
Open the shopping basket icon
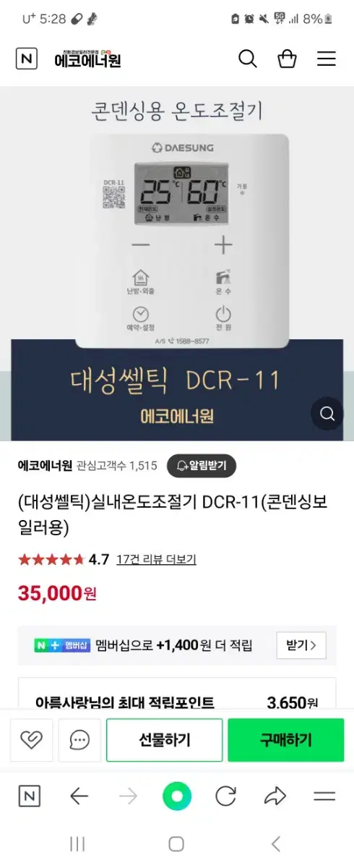pos(287,59)
